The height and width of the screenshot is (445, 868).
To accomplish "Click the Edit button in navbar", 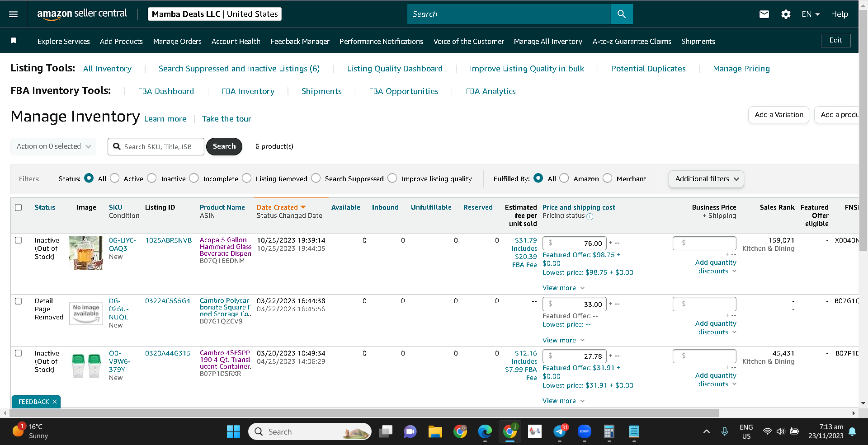I will pyautogui.click(x=836, y=40).
